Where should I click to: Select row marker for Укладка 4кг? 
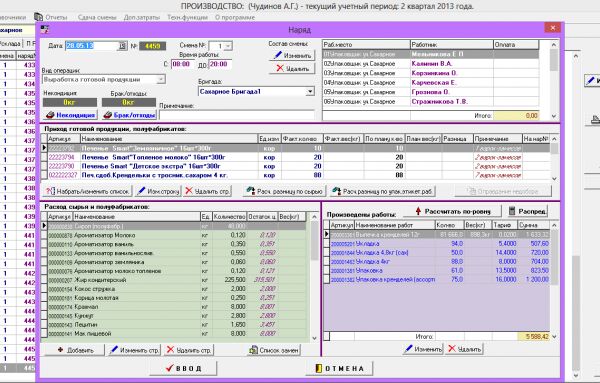tap(327, 261)
